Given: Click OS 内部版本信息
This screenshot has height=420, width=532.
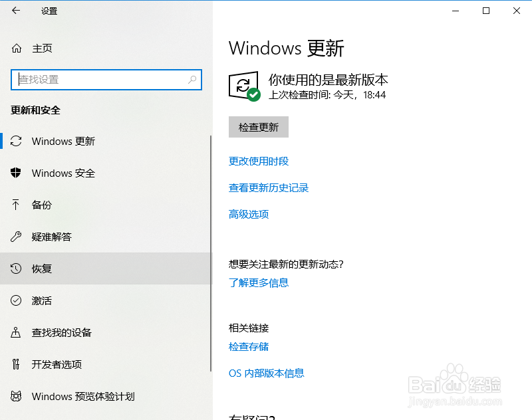Looking at the screenshot, I should [x=266, y=373].
